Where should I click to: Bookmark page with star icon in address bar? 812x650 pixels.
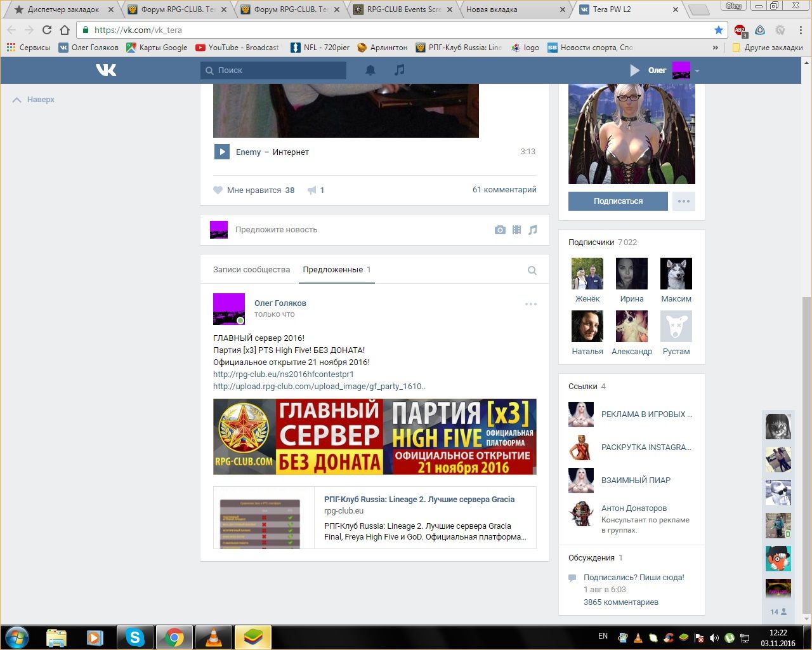tap(718, 30)
